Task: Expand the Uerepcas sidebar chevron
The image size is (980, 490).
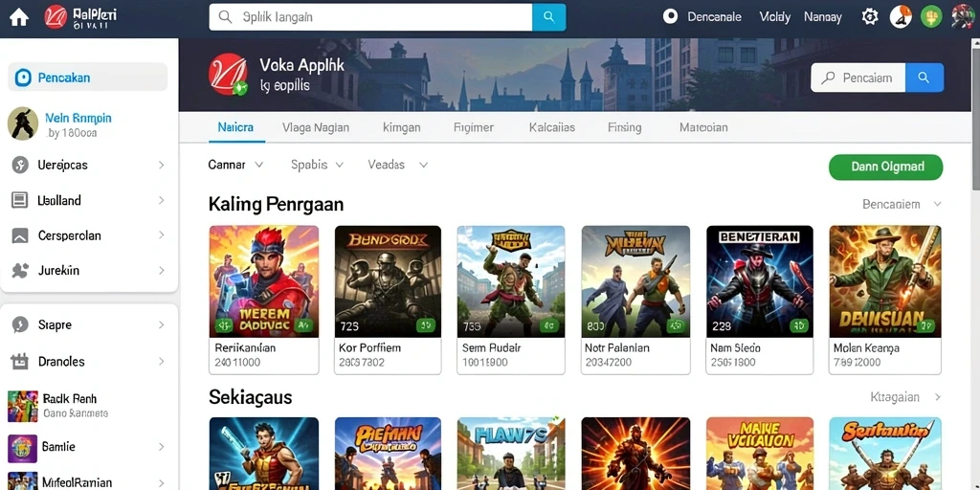Action: [161, 165]
